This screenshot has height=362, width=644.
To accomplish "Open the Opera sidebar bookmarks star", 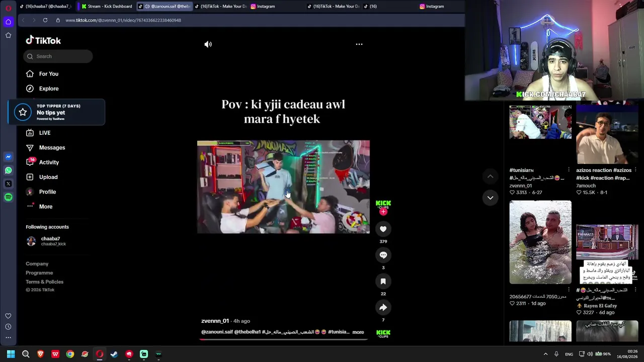I will coord(8,35).
